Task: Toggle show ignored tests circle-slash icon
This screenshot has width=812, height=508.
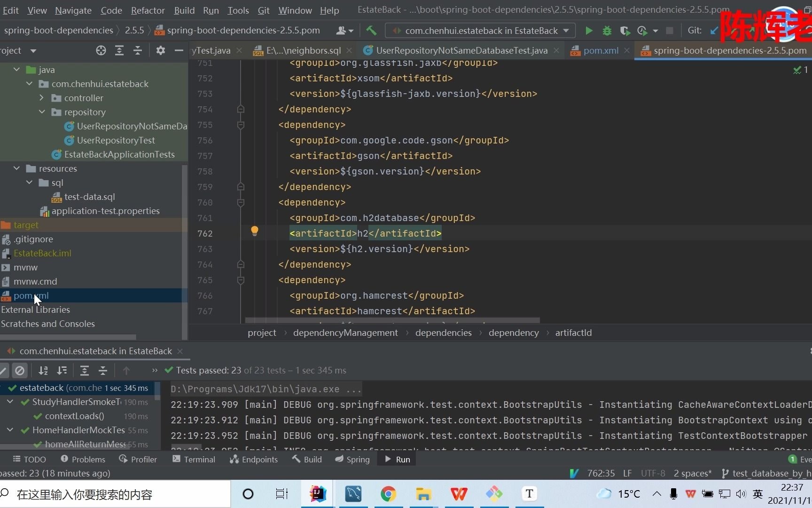Action: [20, 371]
